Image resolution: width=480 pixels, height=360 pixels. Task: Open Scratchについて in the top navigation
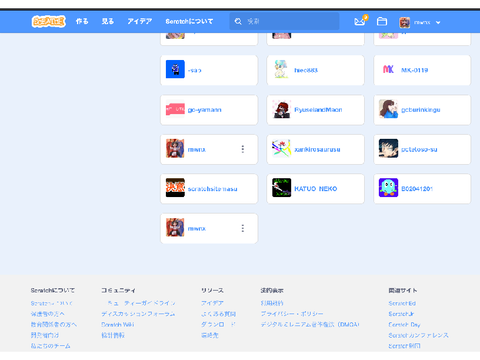pos(189,21)
